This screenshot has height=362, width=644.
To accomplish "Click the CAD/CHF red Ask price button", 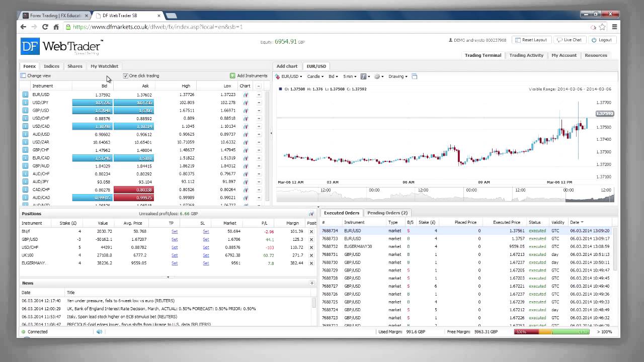I will click(x=134, y=190).
